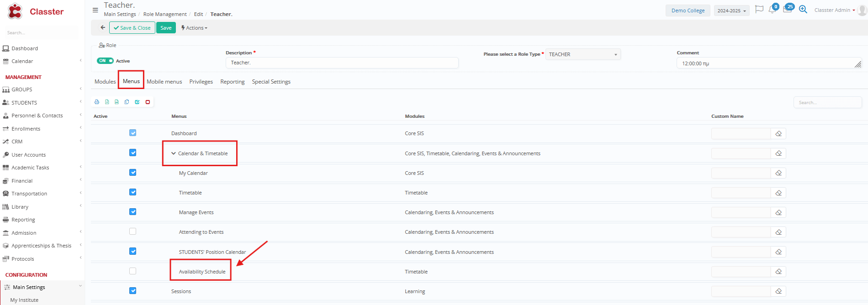Switch to the Privileges tab
The image size is (868, 305).
(x=201, y=82)
